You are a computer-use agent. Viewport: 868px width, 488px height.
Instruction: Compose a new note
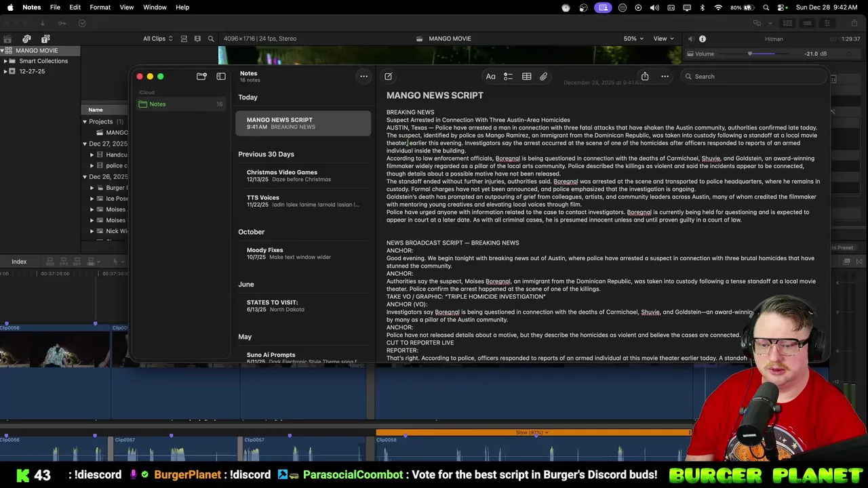pyautogui.click(x=388, y=77)
